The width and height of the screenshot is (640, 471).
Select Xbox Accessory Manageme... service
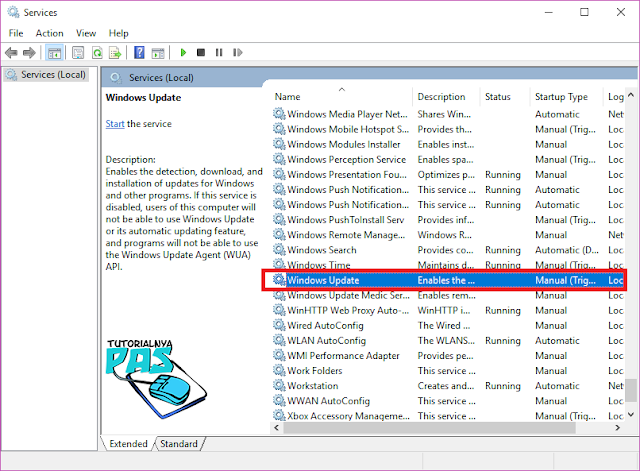tap(349, 416)
